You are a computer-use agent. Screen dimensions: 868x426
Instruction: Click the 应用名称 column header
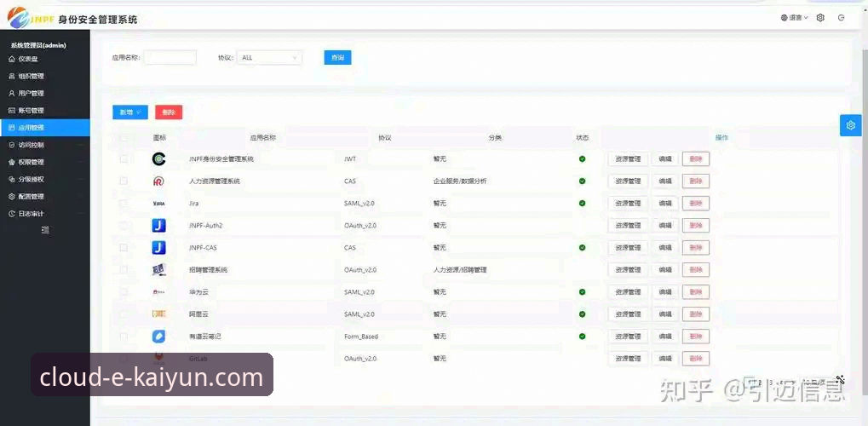coord(263,138)
